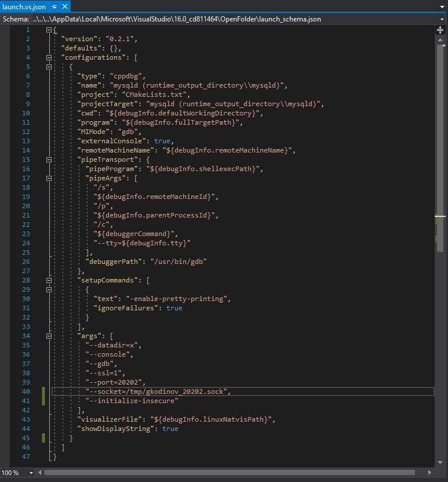Click the vertical scrollbar down arrow
The image size is (448, 482).
[440, 462]
